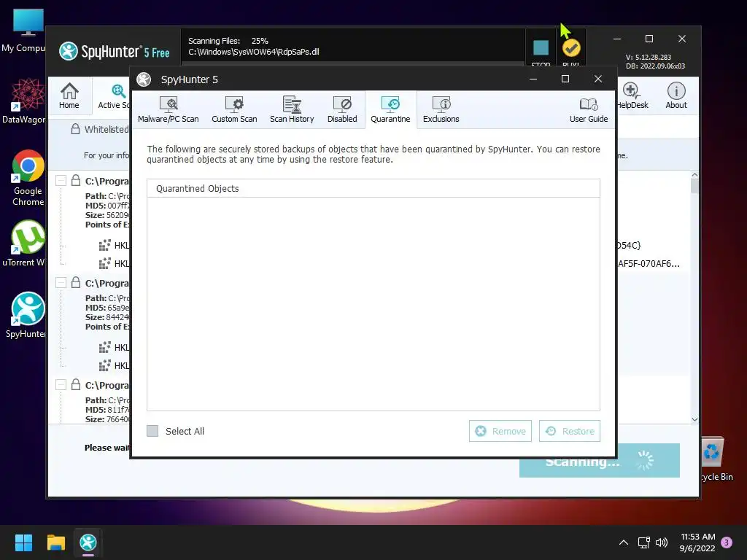747x560 pixels.
Task: Open taskbar clock showing 11:53 AM
Action: [697, 542]
